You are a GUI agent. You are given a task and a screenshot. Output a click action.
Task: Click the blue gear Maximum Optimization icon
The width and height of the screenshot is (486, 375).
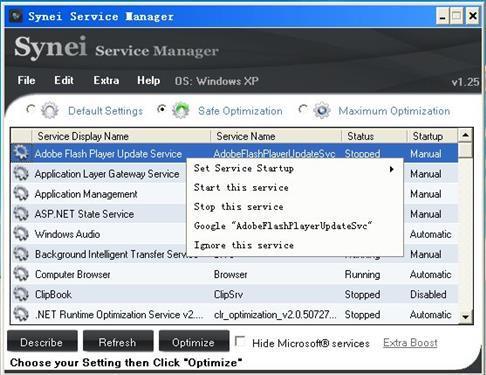322,110
